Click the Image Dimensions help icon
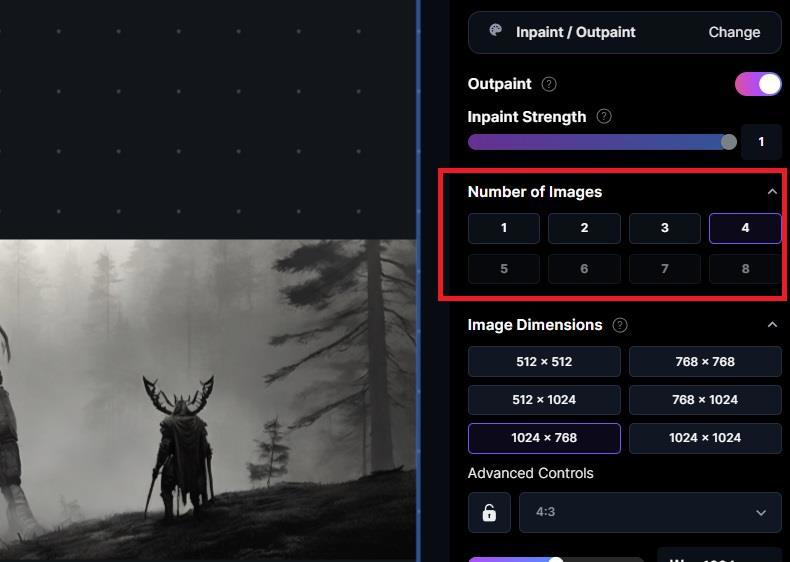Screen dimensions: 790x562 click(x=620, y=325)
